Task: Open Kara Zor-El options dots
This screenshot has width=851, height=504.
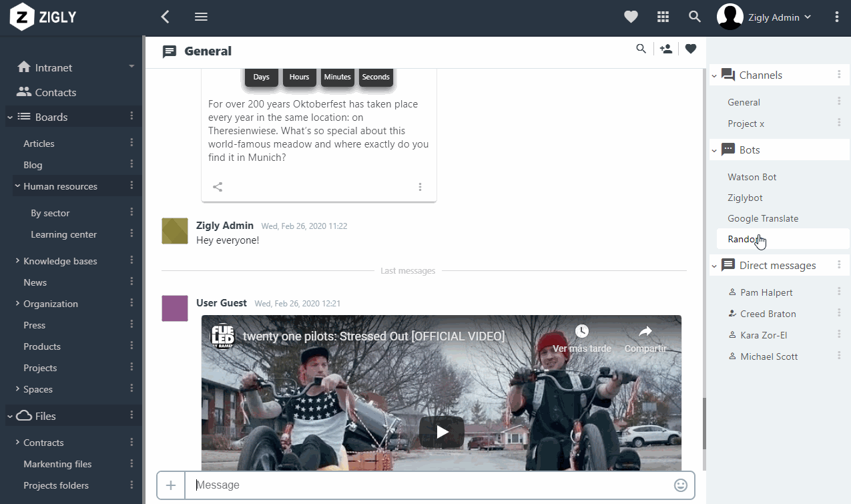Action: point(839,334)
